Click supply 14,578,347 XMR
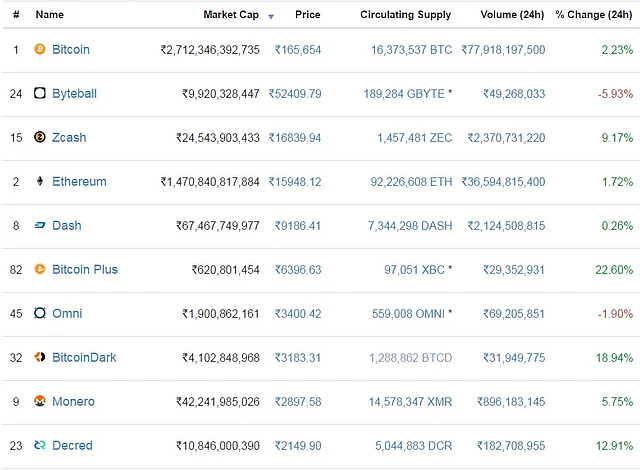This screenshot has height=470, width=640. pyautogui.click(x=411, y=402)
